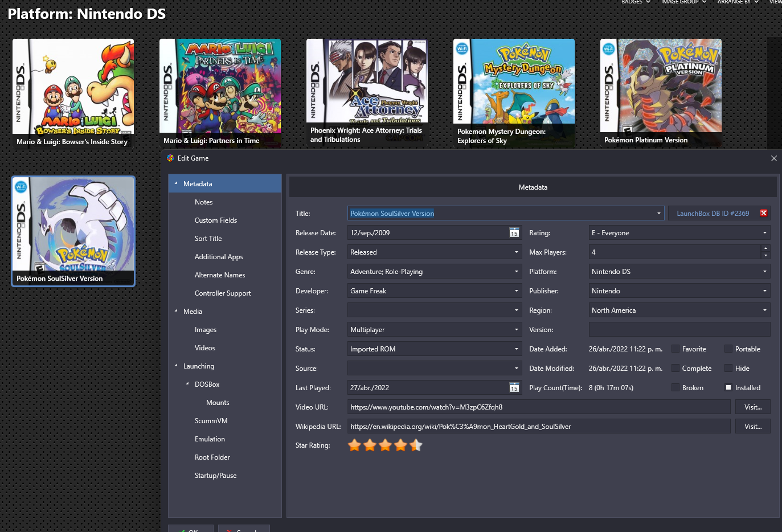
Task: Set star rating to two stars
Action: 370,445
